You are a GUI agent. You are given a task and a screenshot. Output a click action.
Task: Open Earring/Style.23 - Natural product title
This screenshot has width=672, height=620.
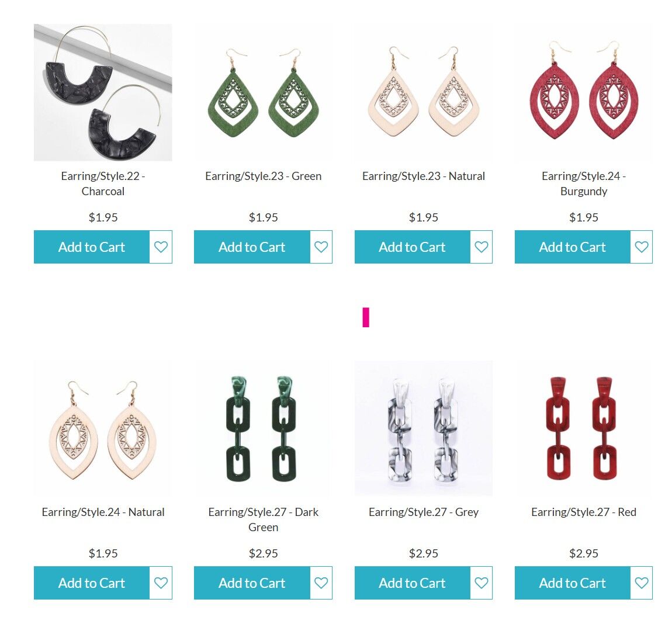[424, 176]
